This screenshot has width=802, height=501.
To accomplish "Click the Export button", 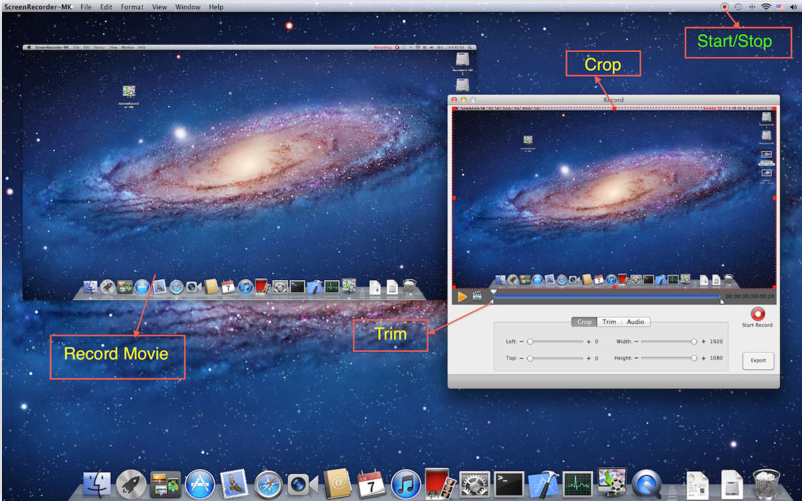I will (758, 360).
